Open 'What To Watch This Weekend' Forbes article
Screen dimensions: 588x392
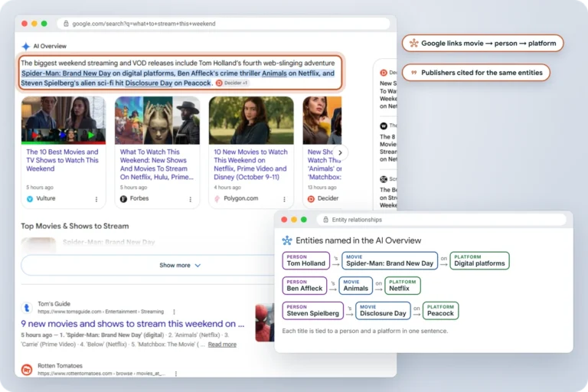point(157,165)
